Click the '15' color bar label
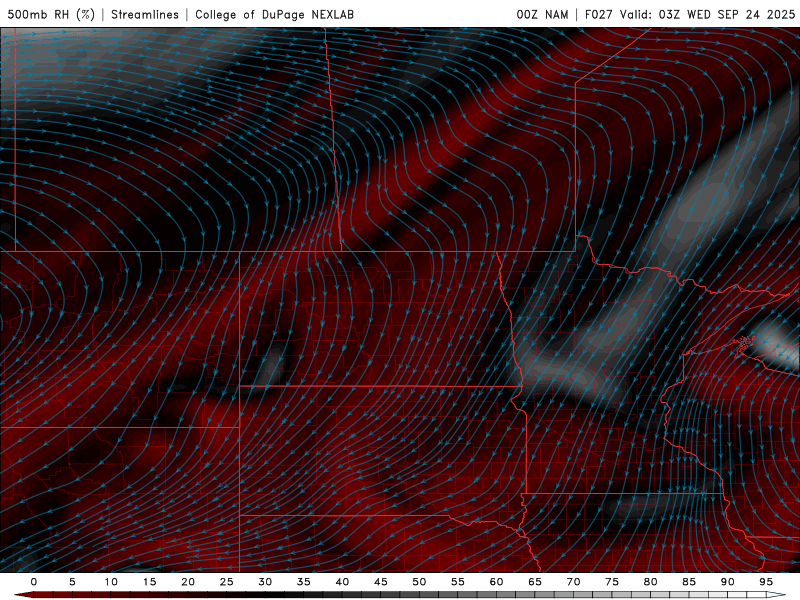 [x=149, y=582]
